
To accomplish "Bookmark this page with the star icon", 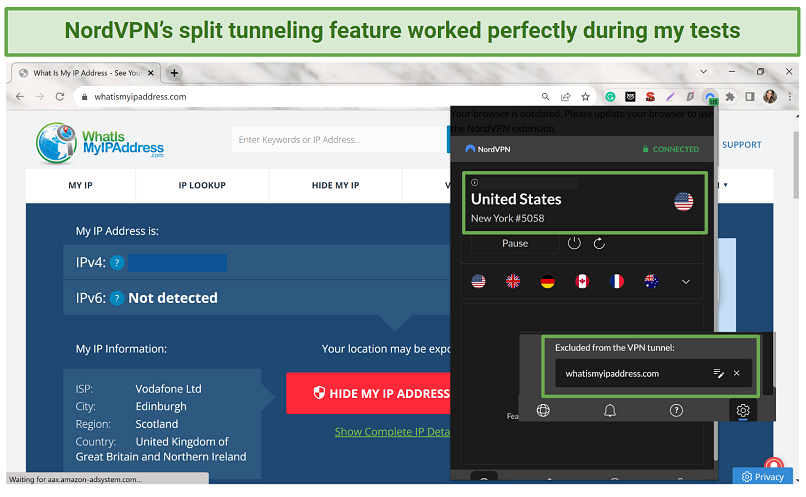I will click(x=585, y=97).
